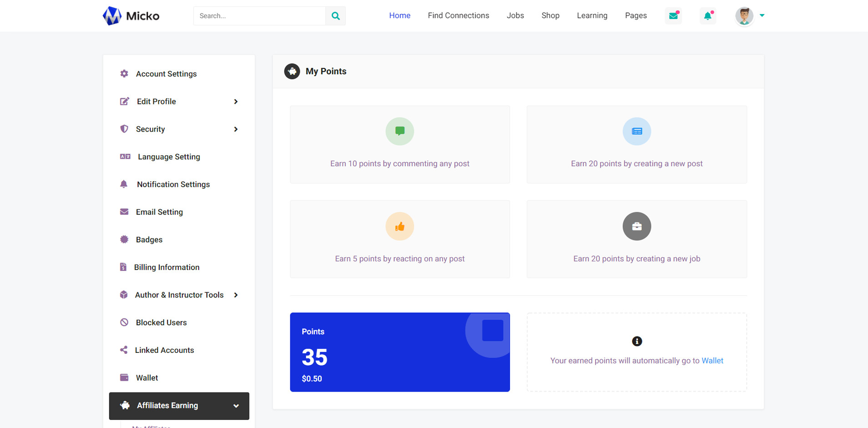The height and width of the screenshot is (428, 868).
Task: Open the user profile avatar dropdown
Action: pyautogui.click(x=749, y=16)
